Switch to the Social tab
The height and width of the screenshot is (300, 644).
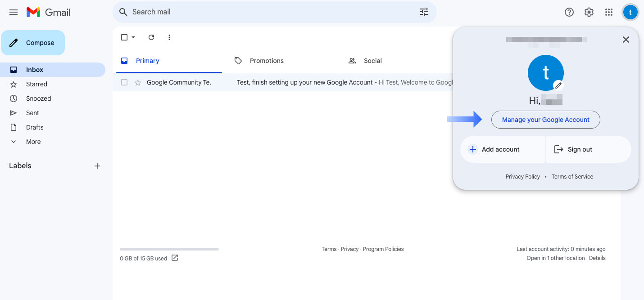(x=372, y=60)
